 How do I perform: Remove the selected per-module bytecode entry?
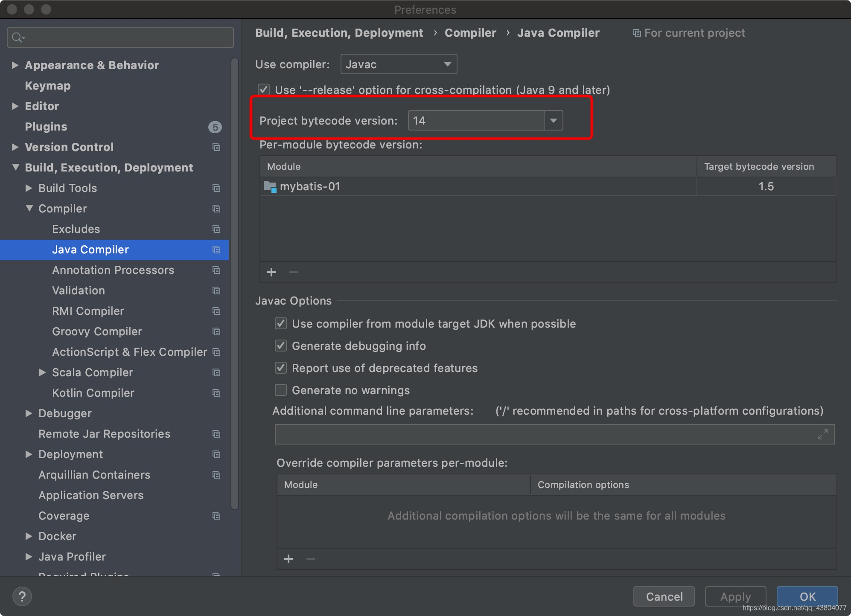[x=294, y=272]
